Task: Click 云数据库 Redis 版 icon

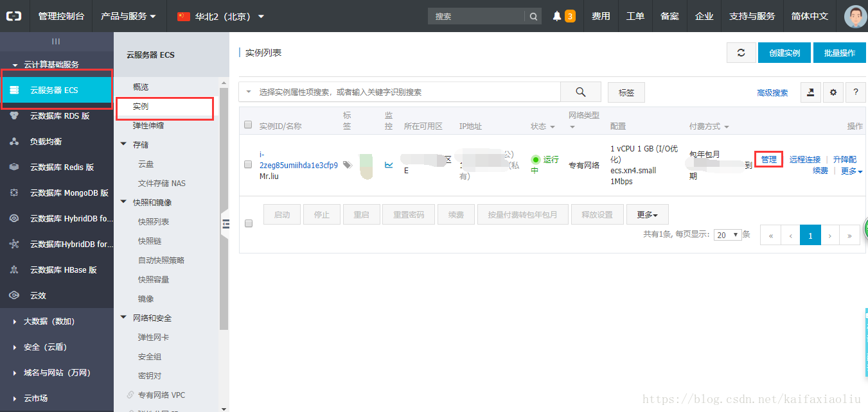Action: 14,167
